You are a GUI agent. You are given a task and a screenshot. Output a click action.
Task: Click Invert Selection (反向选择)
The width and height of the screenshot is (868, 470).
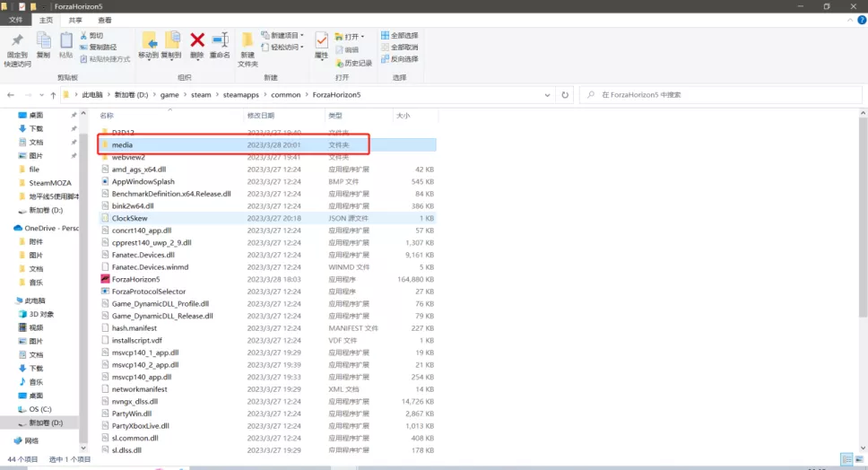[x=398, y=59]
